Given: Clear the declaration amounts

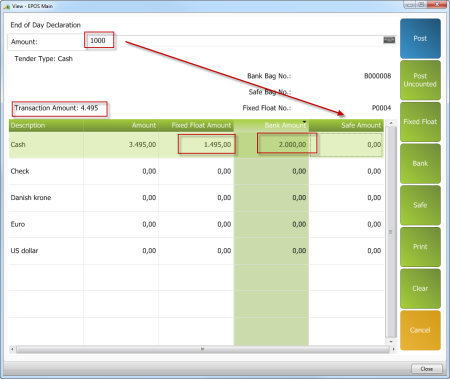Looking at the screenshot, I should point(420,289).
